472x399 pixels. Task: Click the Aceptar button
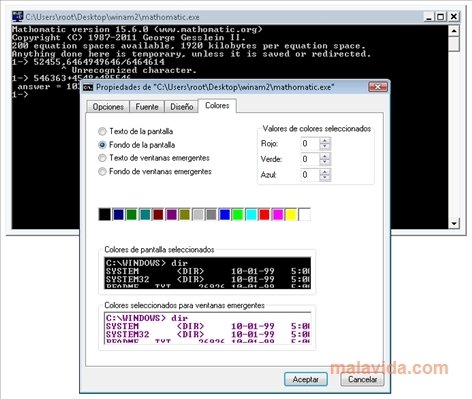click(x=306, y=379)
